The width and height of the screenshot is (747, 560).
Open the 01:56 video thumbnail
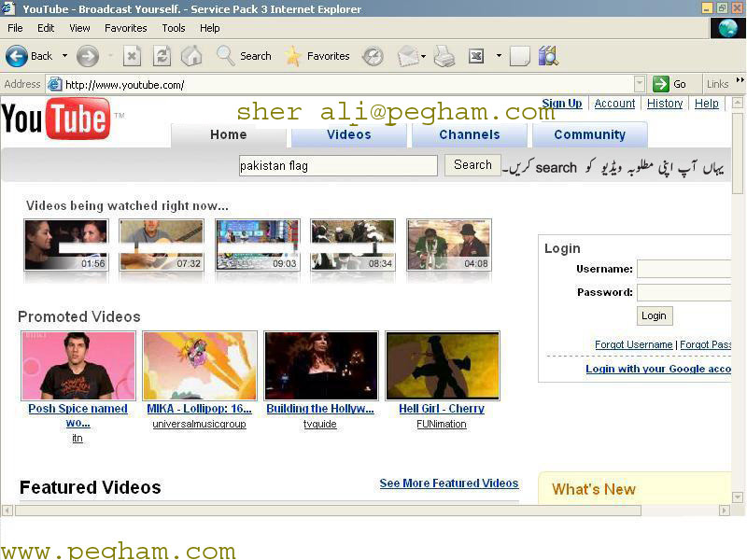pos(66,245)
